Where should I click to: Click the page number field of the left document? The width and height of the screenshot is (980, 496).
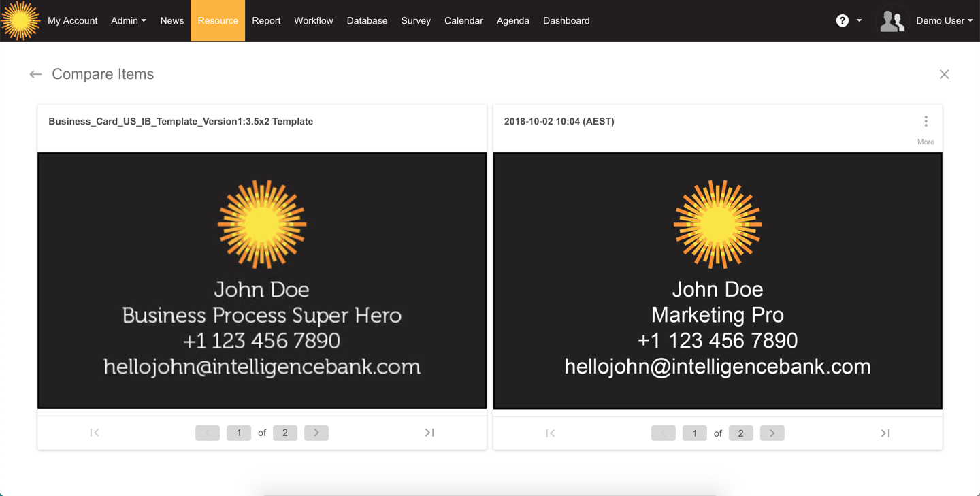click(x=239, y=432)
